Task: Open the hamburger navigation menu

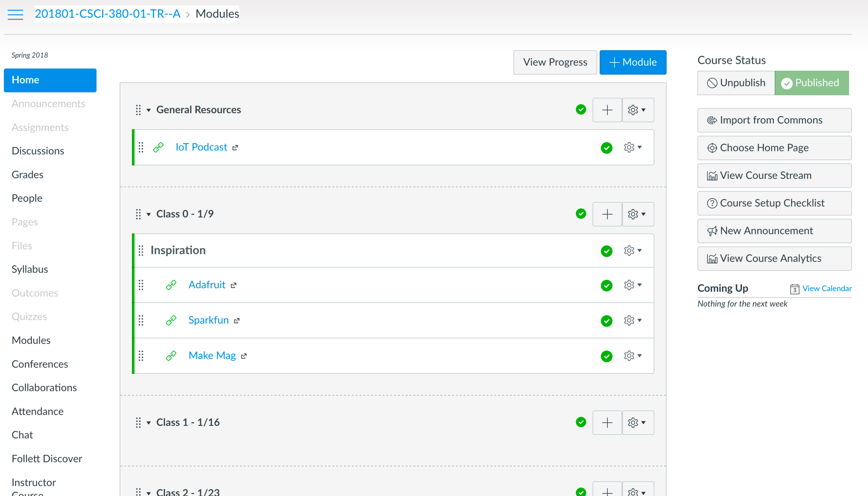Action: tap(15, 14)
